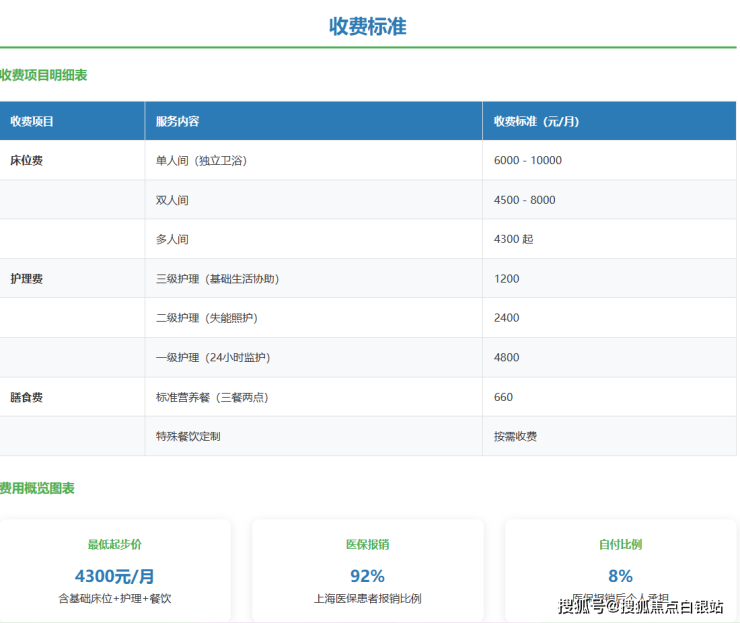Click the 按需收费 price cell
This screenshot has height=623, width=740.
515,436
